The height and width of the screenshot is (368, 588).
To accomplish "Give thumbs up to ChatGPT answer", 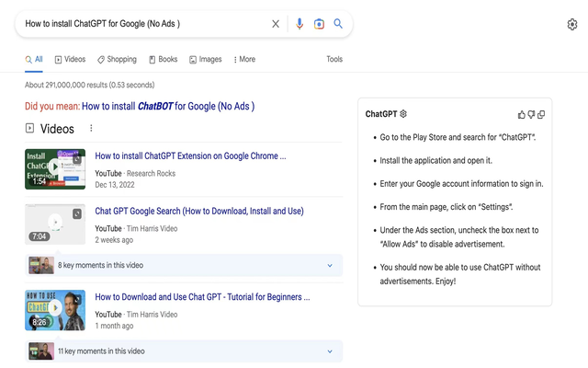I will pos(521,114).
